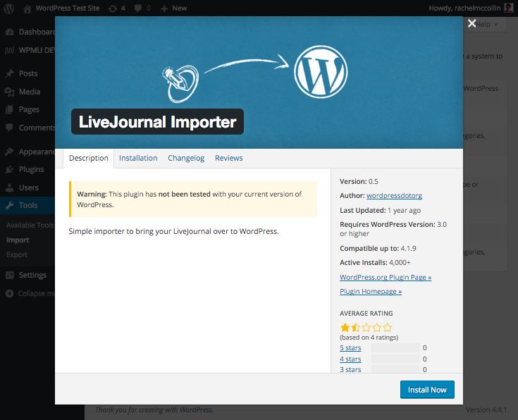This screenshot has height=420, width=518.
Task: Click the plus icon next to New
Action: click(x=164, y=8)
